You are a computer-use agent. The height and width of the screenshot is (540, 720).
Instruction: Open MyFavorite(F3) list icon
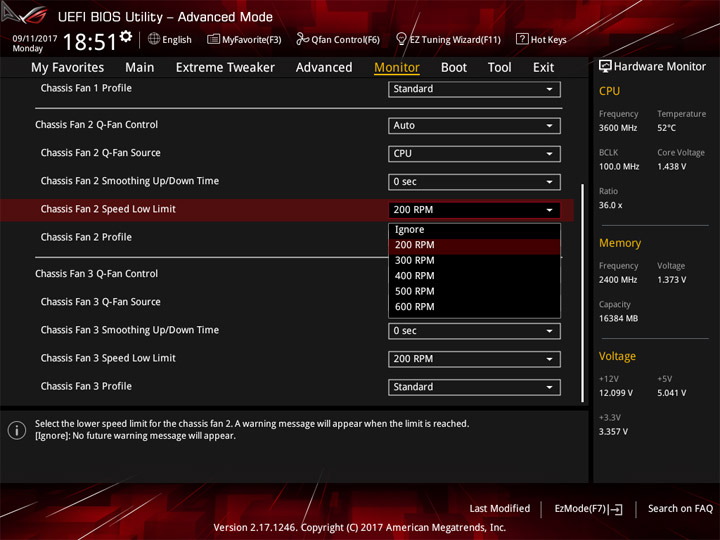tap(213, 39)
